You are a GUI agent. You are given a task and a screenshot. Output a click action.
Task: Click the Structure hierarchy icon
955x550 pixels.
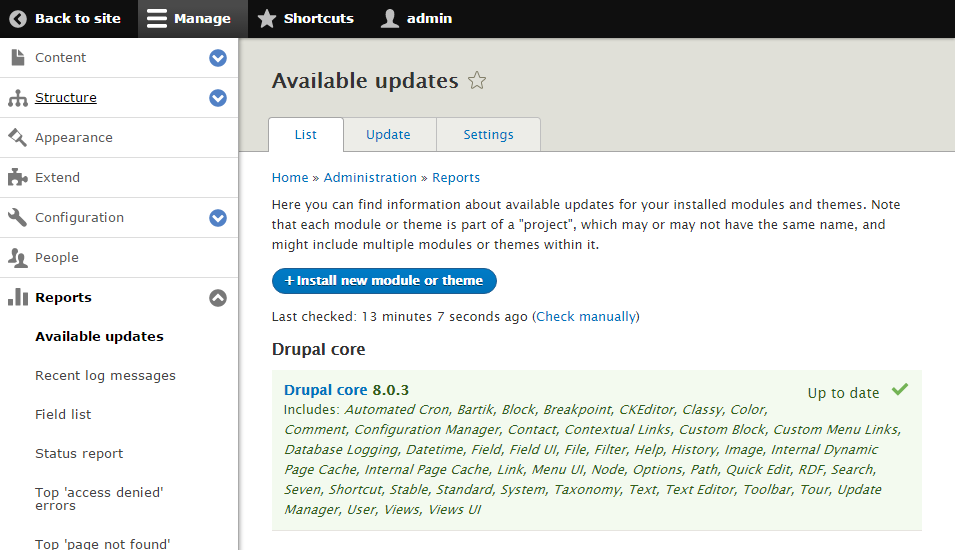click(18, 97)
